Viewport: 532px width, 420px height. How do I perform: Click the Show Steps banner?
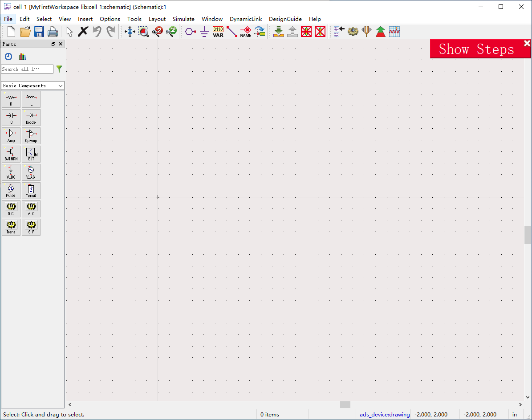tap(476, 49)
